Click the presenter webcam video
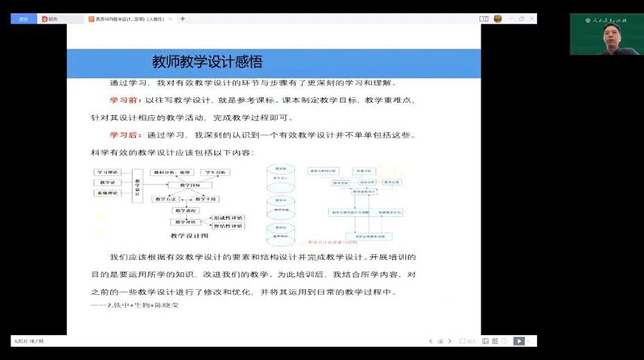The height and width of the screenshot is (360, 644). [x=607, y=34]
